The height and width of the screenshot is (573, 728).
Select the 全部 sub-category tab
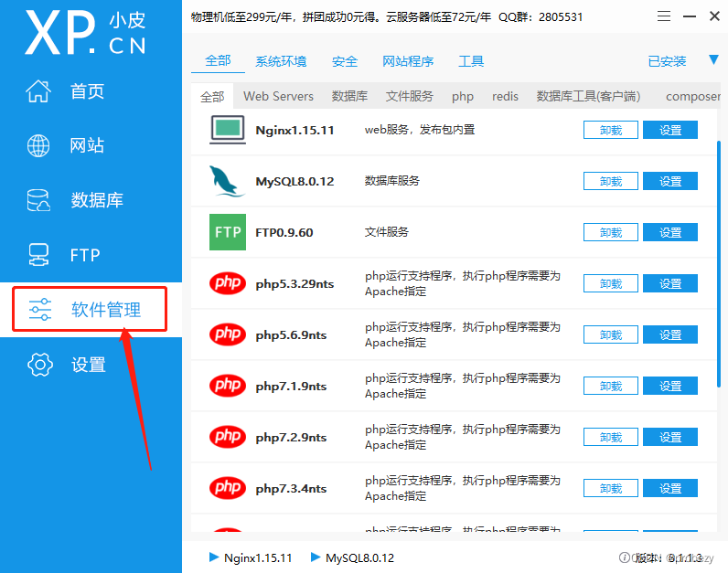(x=212, y=97)
